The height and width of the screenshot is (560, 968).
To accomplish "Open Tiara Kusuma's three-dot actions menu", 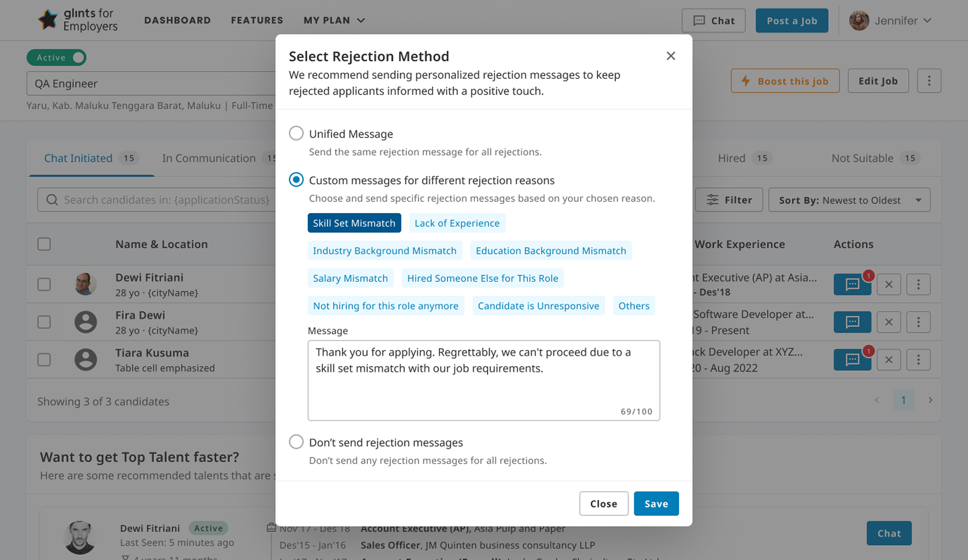I will [918, 360].
